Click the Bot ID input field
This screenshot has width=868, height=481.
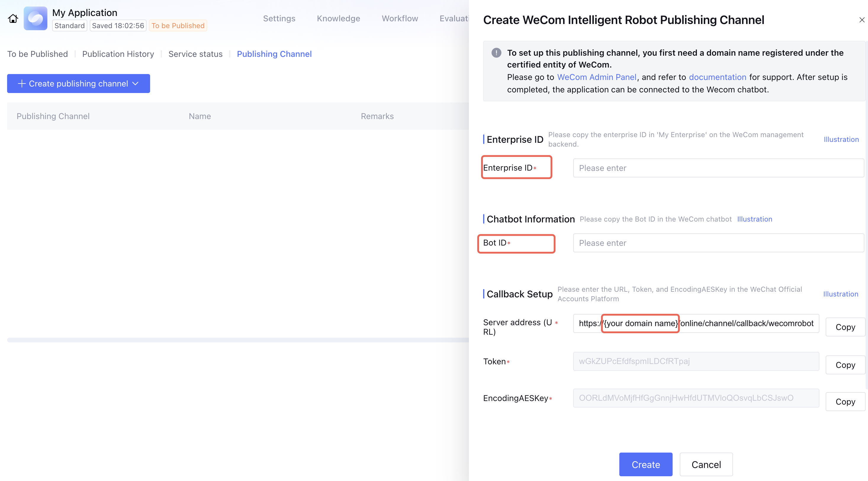718,243
